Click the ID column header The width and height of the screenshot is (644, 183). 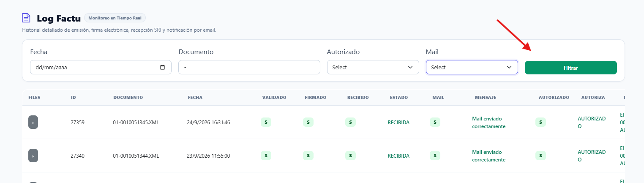[74, 97]
